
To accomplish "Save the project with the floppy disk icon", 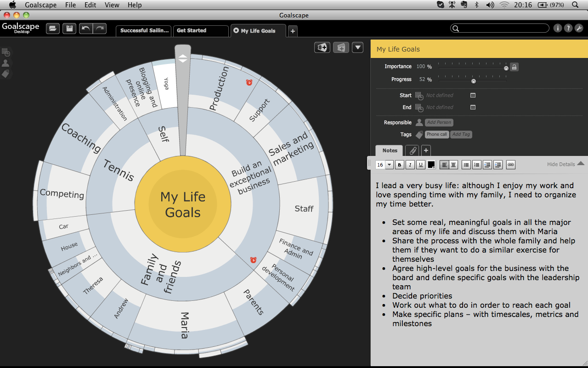I will click(x=69, y=29).
